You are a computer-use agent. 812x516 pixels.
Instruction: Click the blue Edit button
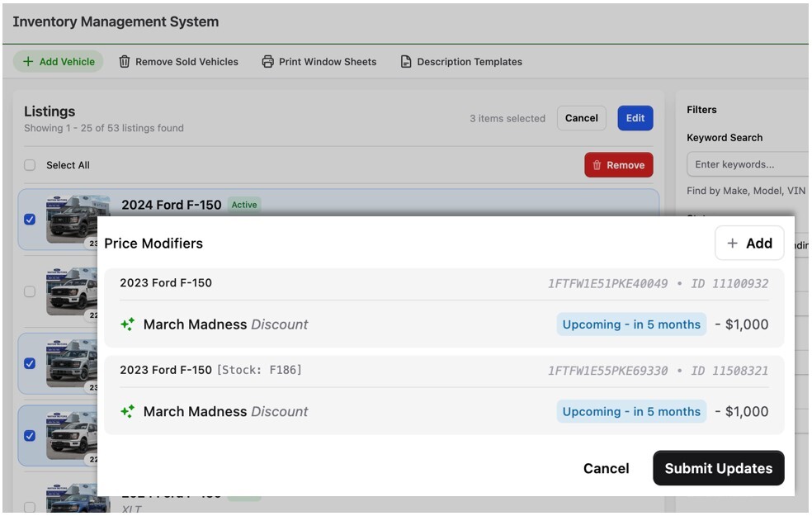(635, 118)
